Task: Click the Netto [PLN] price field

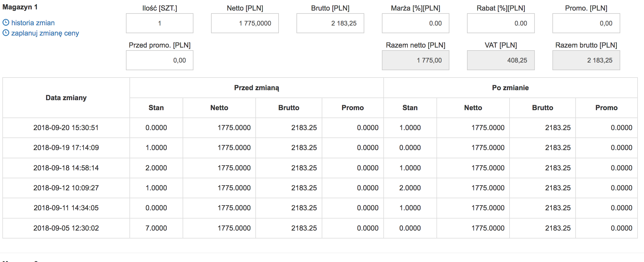Action: (245, 23)
